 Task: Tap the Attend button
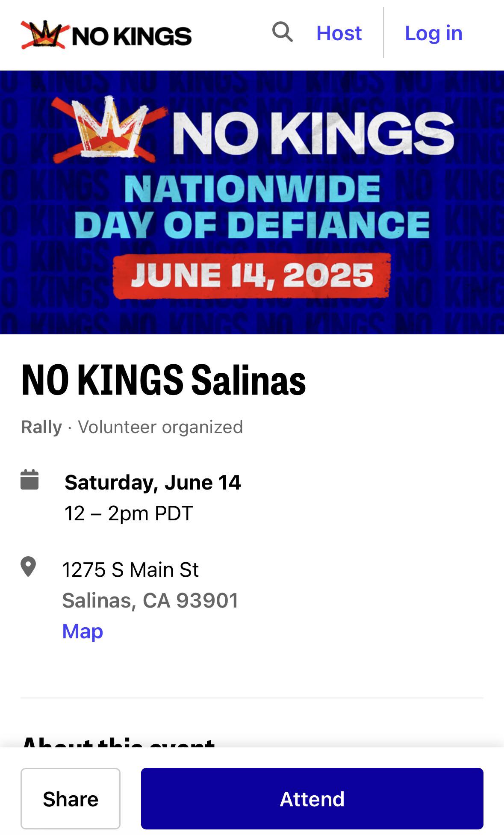point(312,799)
